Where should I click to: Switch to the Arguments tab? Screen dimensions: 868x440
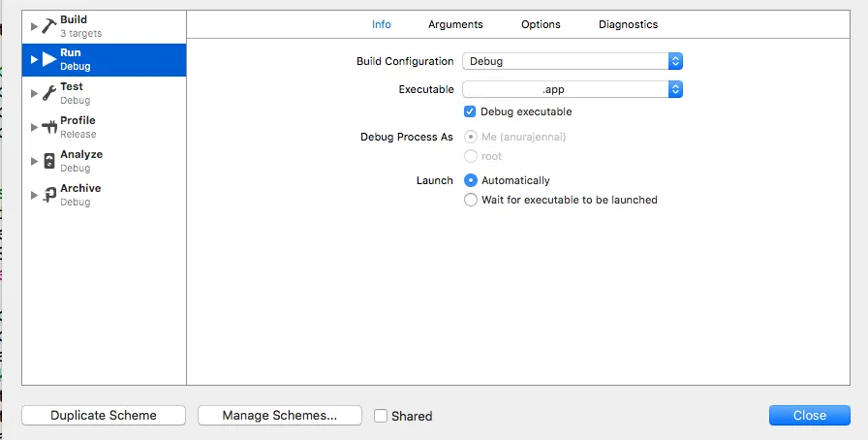pyautogui.click(x=455, y=24)
